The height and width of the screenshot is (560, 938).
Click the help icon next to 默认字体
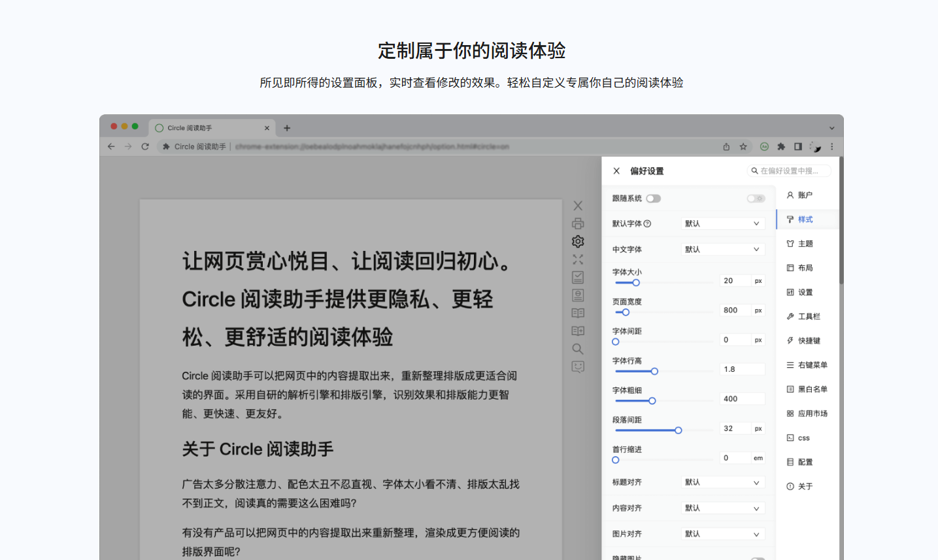647,223
